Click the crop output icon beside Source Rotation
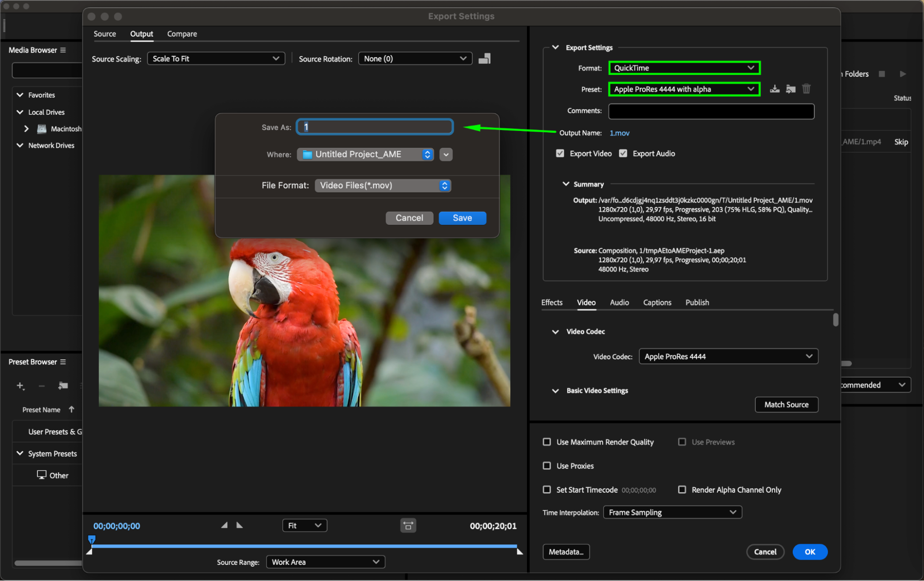The height and width of the screenshot is (581, 924). [484, 59]
